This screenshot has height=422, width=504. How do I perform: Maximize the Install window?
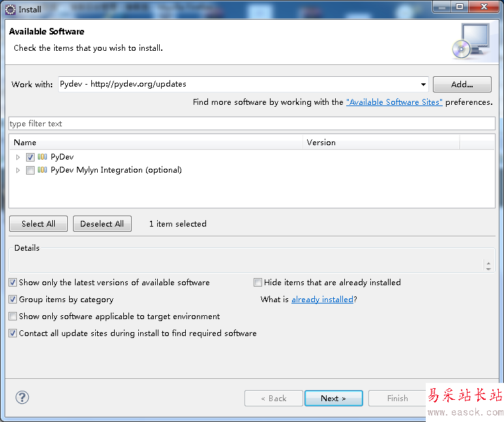pyautogui.click(x=460, y=7)
